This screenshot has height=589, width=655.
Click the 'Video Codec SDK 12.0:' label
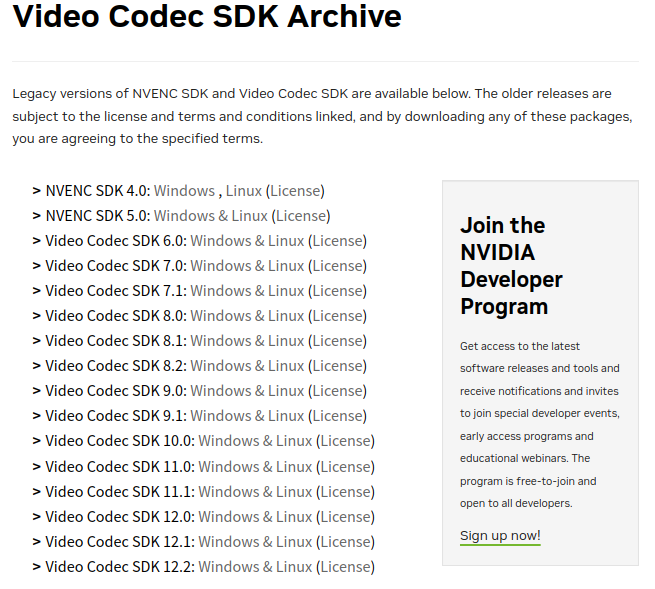click(x=120, y=518)
